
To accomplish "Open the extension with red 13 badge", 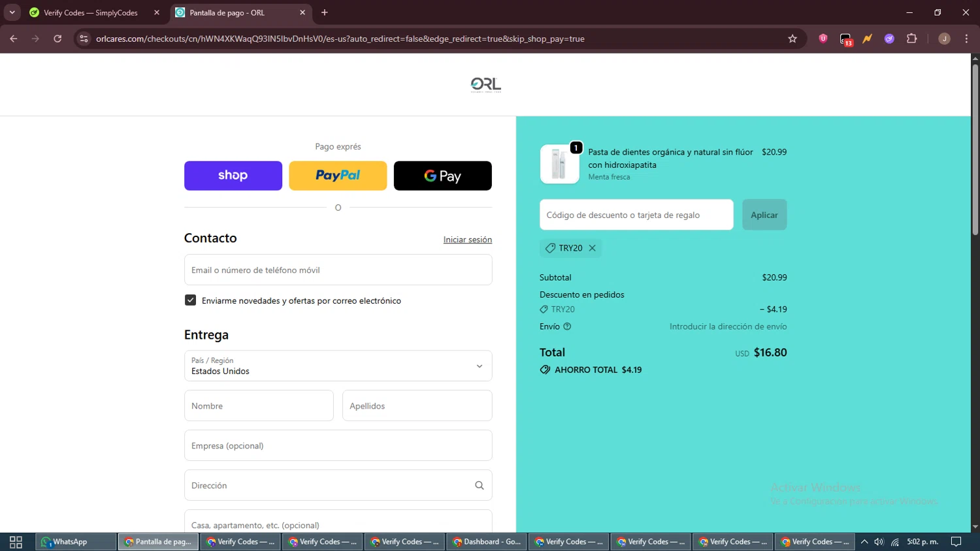I will click(846, 39).
